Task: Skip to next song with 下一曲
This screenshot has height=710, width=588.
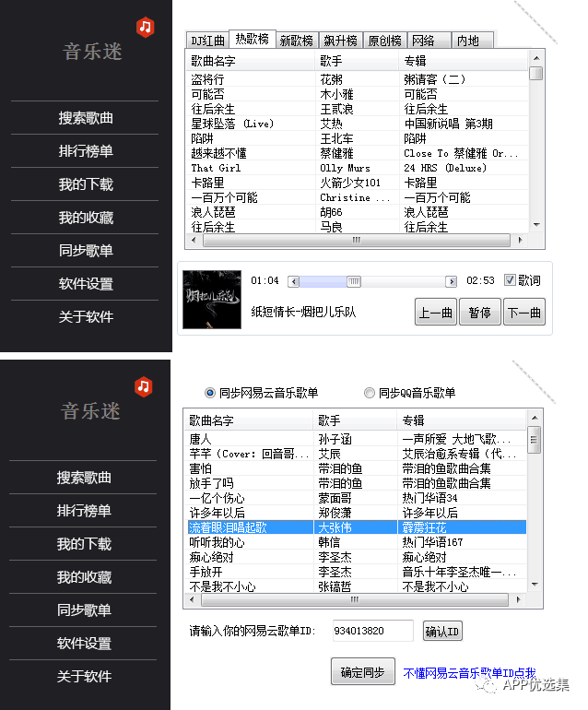Action: tap(524, 312)
